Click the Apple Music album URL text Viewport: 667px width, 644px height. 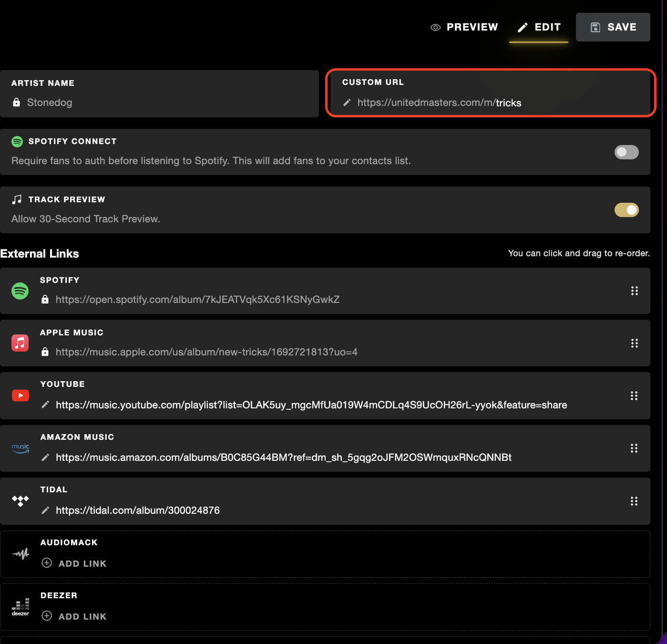[206, 352]
